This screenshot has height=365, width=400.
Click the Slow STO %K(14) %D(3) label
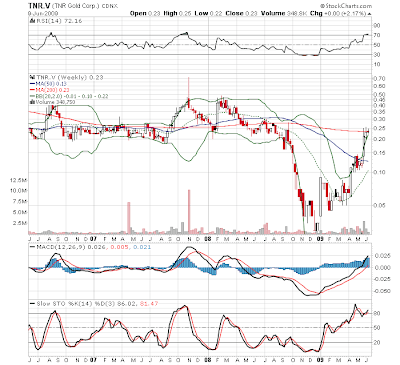coord(77,304)
